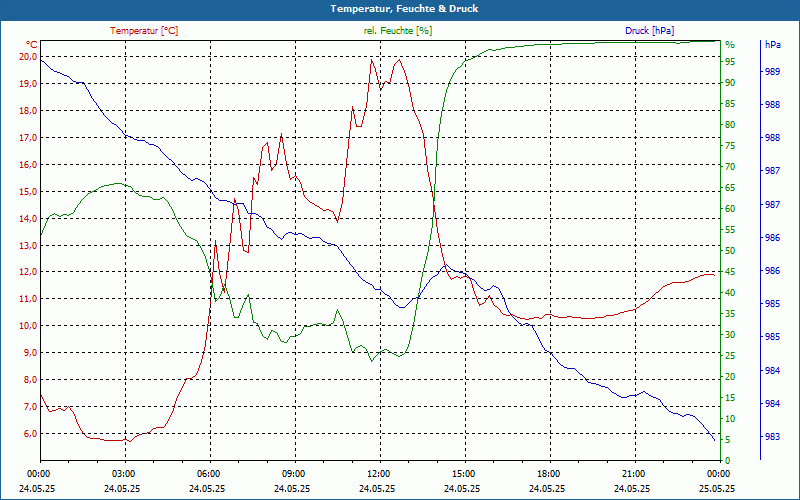Click the 17,0 temperature axis value
This screenshot has width=800, height=500.
point(27,138)
